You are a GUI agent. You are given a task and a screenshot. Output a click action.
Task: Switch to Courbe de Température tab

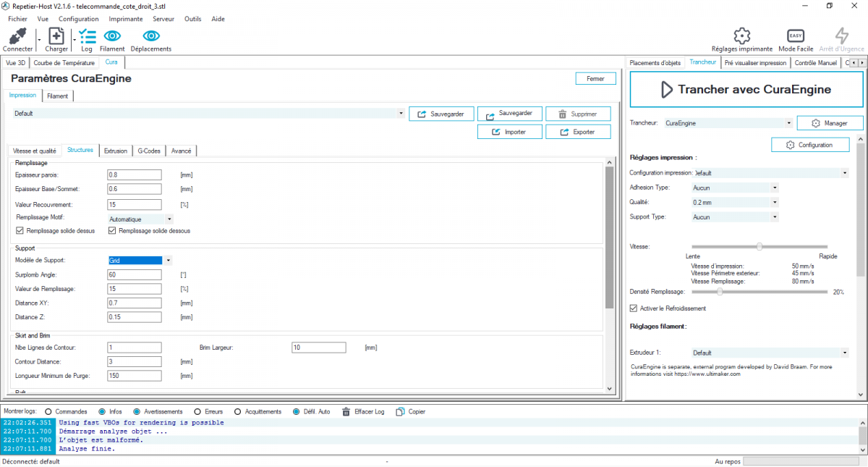coord(64,63)
